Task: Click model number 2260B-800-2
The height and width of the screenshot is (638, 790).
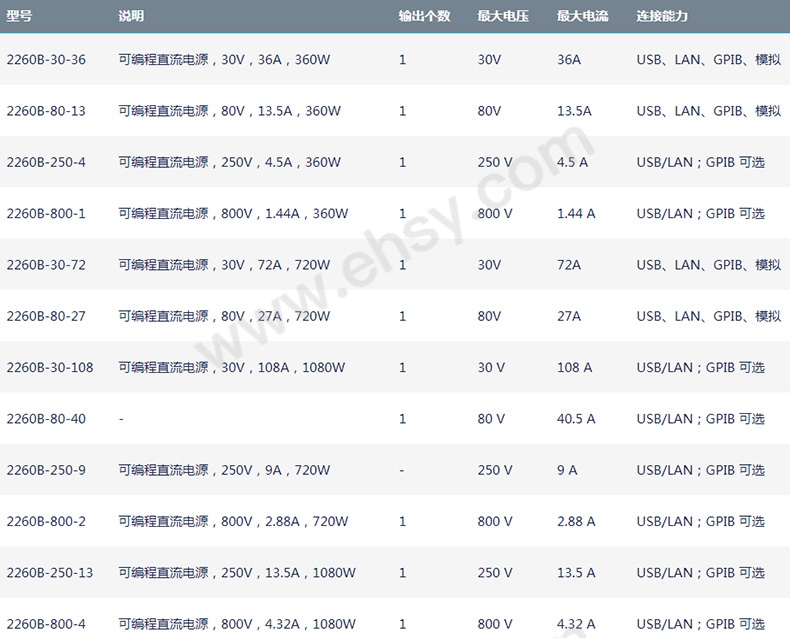Action: coord(46,521)
